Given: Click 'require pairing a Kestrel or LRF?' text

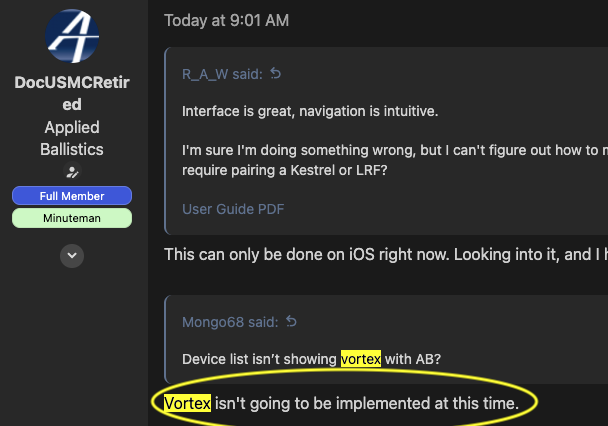Looking at the screenshot, I should [x=285, y=170].
